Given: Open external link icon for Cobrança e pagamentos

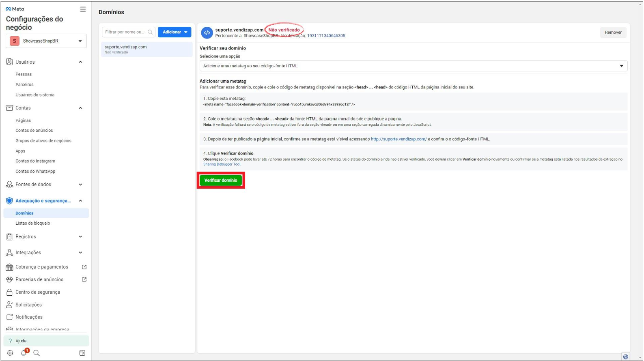Looking at the screenshot, I should (x=84, y=267).
